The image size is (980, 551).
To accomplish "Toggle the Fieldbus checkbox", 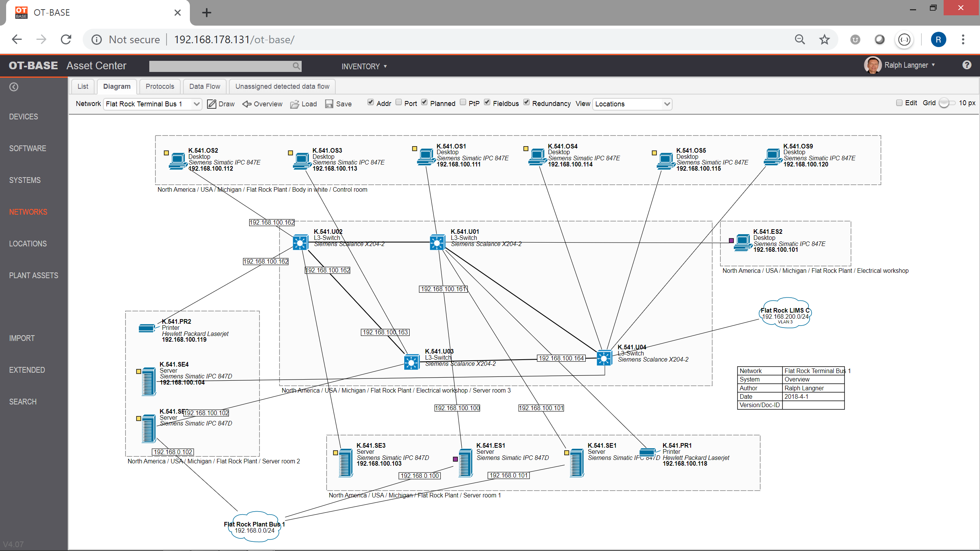I will coord(487,102).
